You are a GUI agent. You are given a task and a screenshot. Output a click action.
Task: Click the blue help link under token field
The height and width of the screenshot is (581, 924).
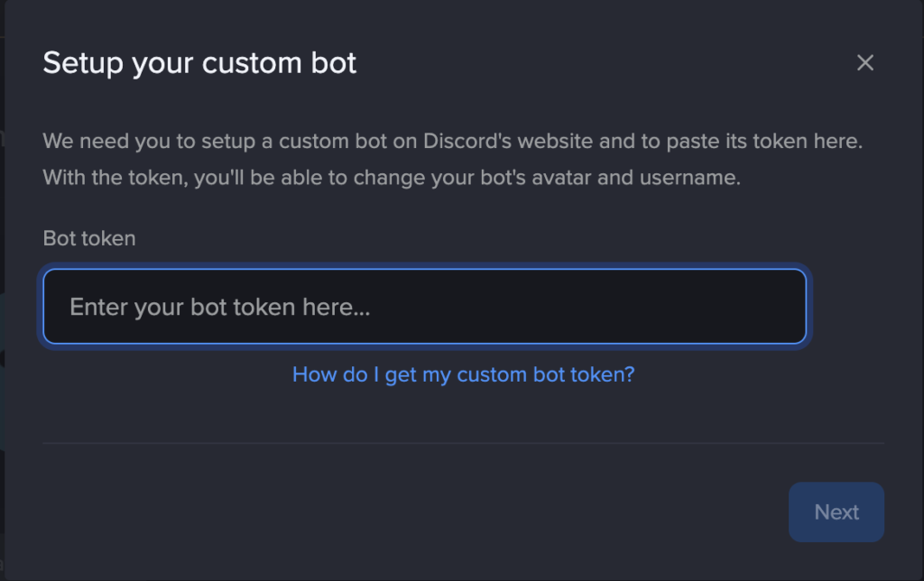tap(463, 374)
